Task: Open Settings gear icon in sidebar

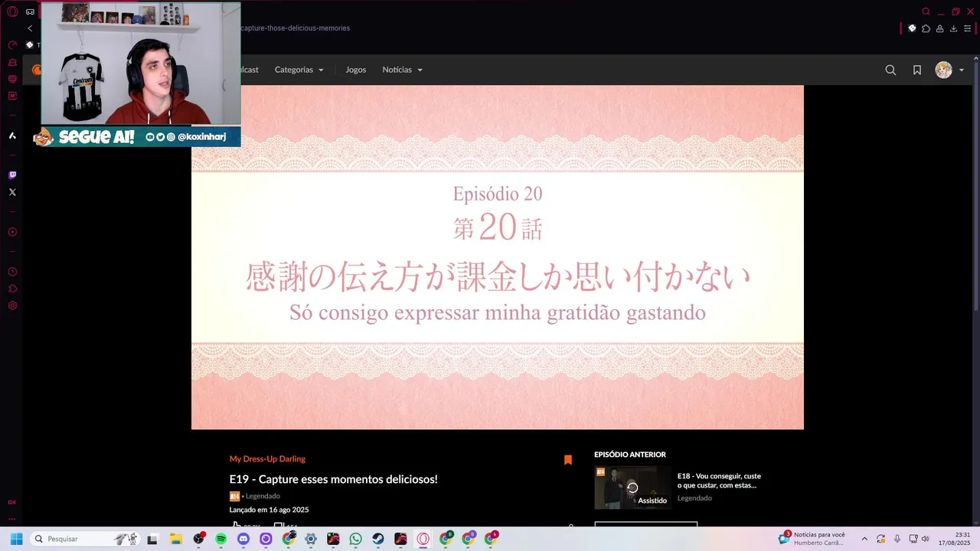Action: [x=12, y=305]
